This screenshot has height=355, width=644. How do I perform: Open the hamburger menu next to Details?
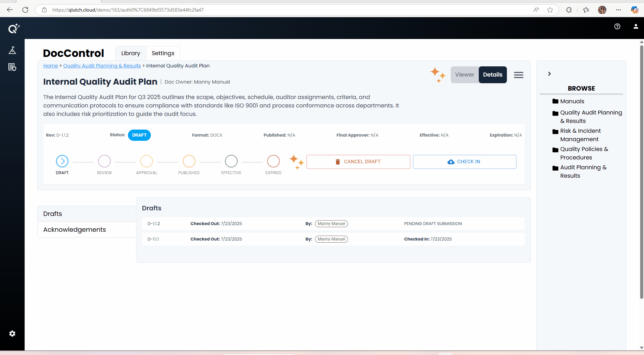(519, 75)
